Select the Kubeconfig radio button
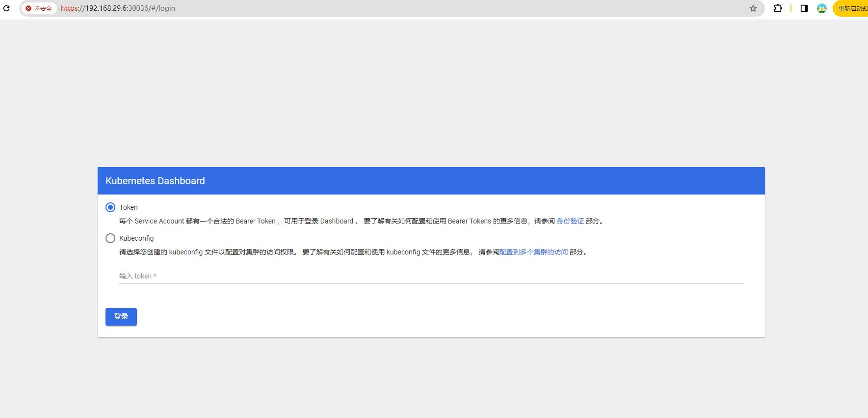868x418 pixels. (x=110, y=238)
